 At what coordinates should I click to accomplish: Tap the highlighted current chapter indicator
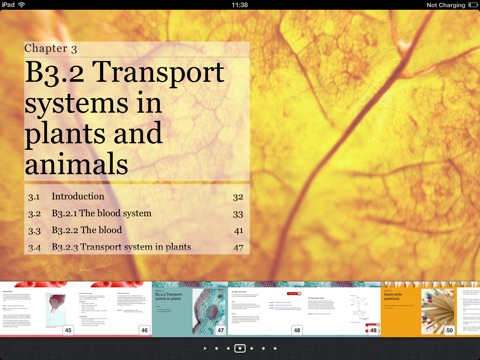click(240, 348)
